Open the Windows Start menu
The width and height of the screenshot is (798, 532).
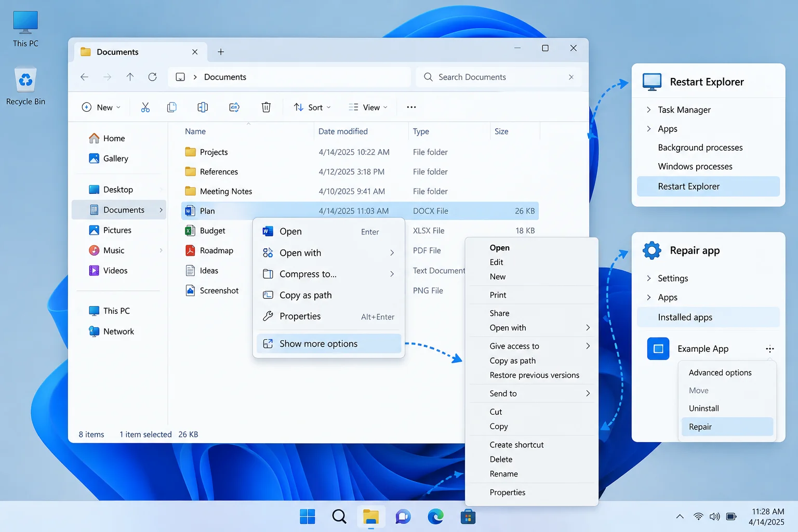click(308, 517)
